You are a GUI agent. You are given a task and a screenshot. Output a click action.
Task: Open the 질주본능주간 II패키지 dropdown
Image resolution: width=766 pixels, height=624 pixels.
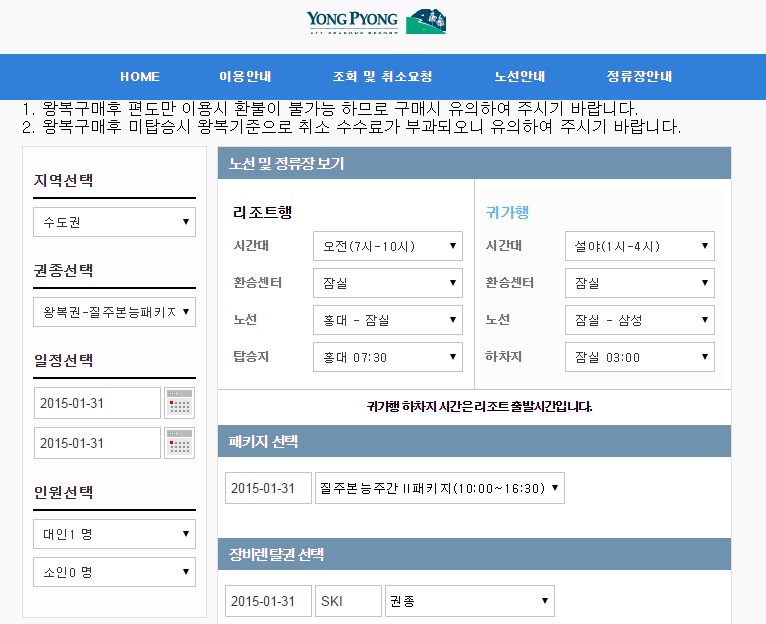[x=440, y=488]
